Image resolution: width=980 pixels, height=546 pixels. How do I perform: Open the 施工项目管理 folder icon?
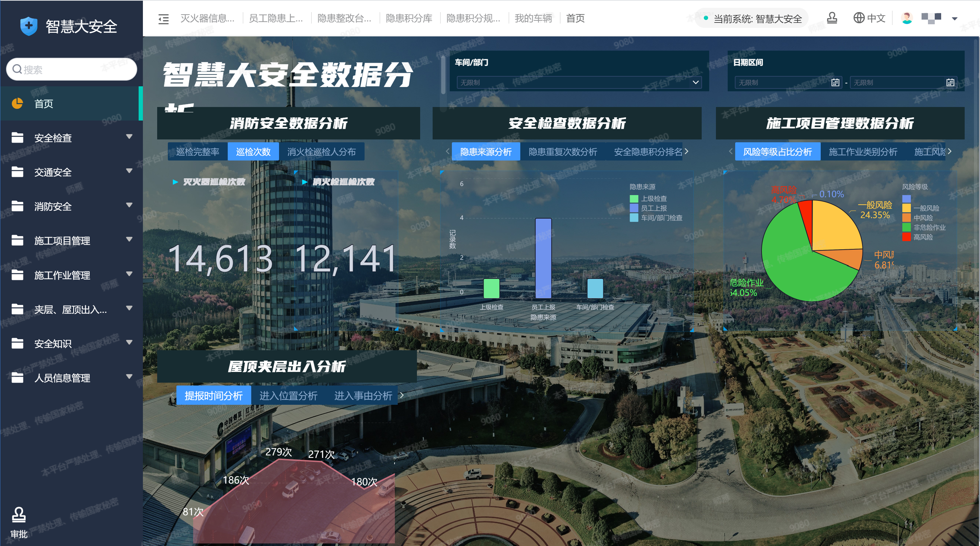tap(17, 241)
